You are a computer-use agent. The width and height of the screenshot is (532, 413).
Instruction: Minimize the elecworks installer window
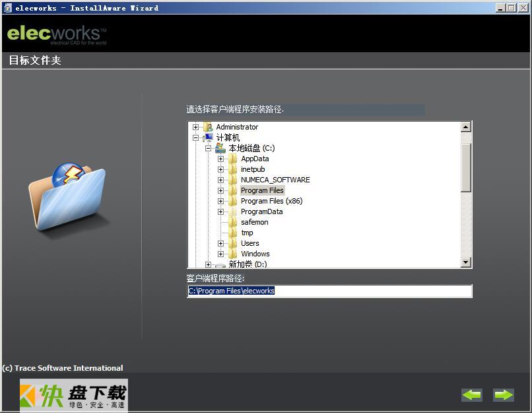[x=500, y=8]
